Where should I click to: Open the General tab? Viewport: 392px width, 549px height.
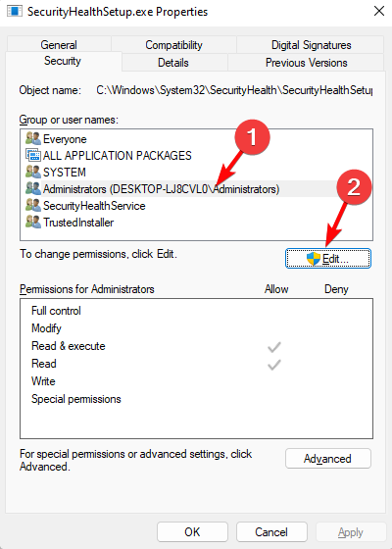pos(59,45)
